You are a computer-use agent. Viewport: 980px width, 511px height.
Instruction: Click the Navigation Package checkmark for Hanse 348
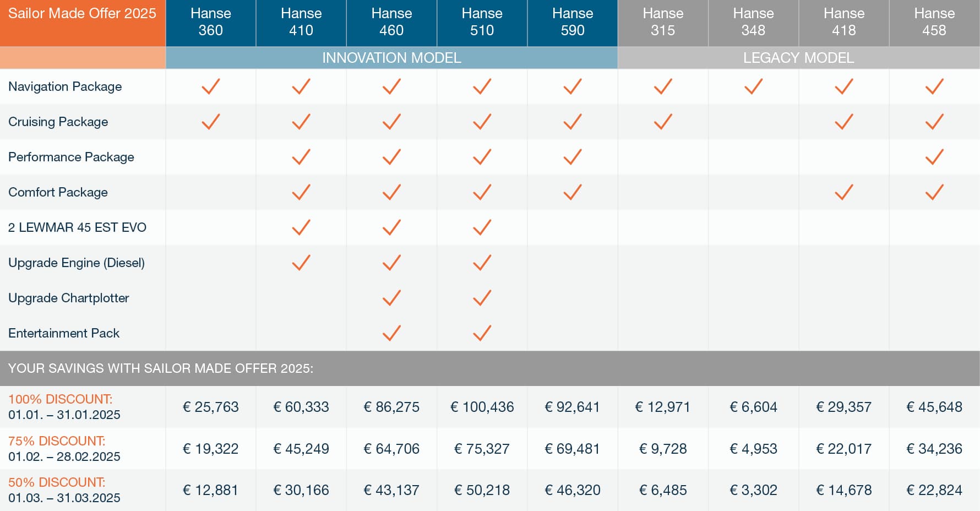753,86
